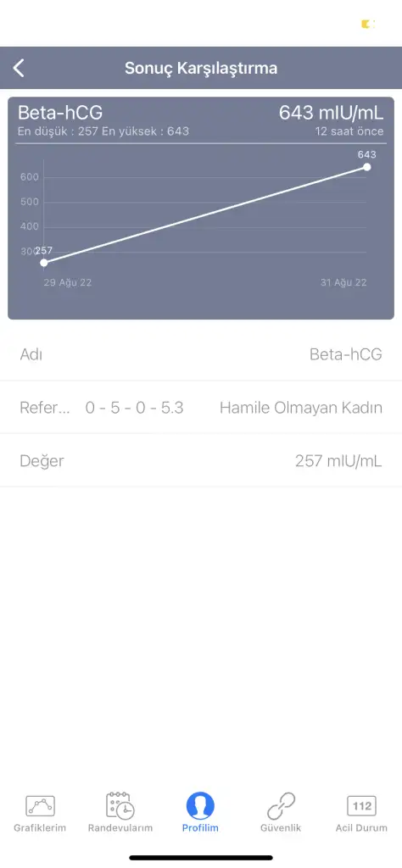Select the Profilim person icon

(x=200, y=805)
